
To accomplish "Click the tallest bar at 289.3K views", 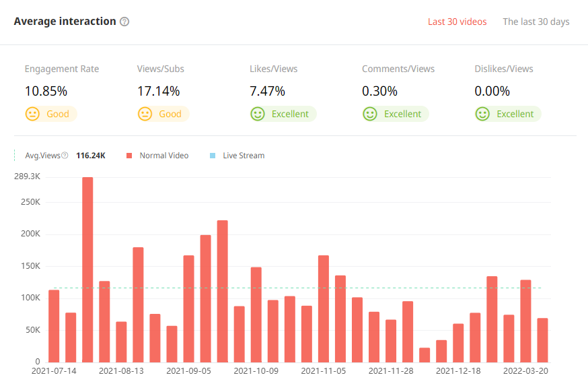I will tap(87, 269).
